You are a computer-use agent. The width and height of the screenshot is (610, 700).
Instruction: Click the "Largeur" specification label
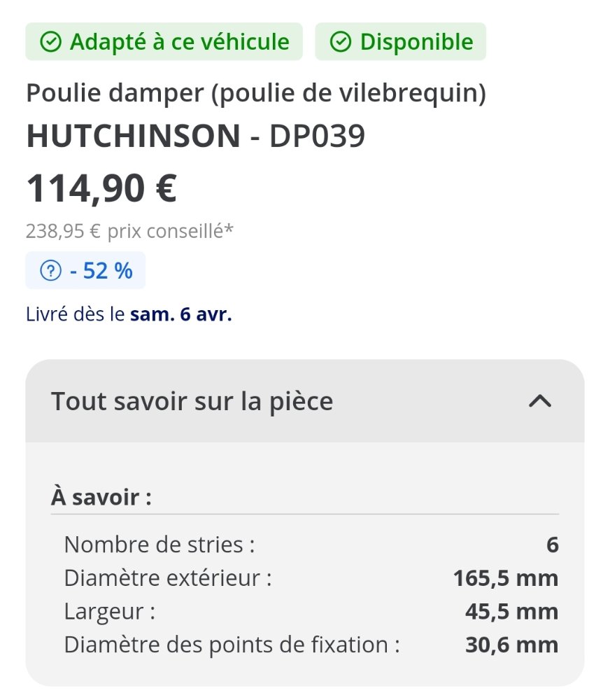(109, 611)
